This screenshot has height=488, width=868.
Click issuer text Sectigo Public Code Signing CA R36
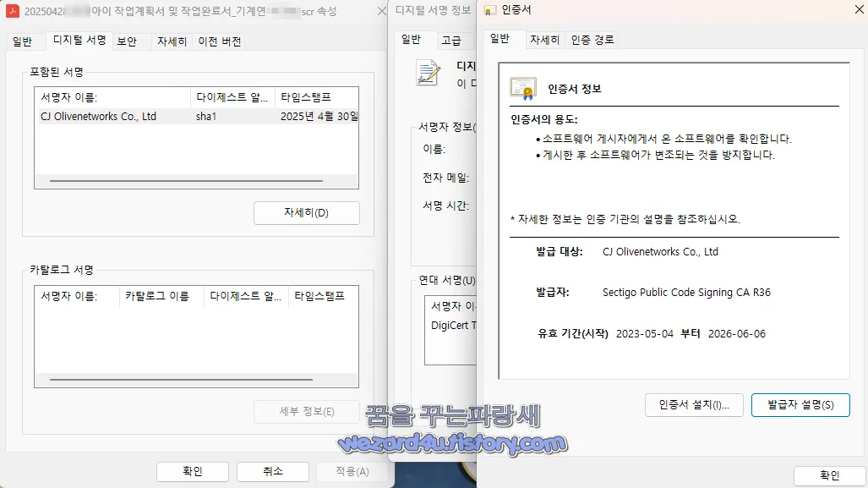(686, 293)
